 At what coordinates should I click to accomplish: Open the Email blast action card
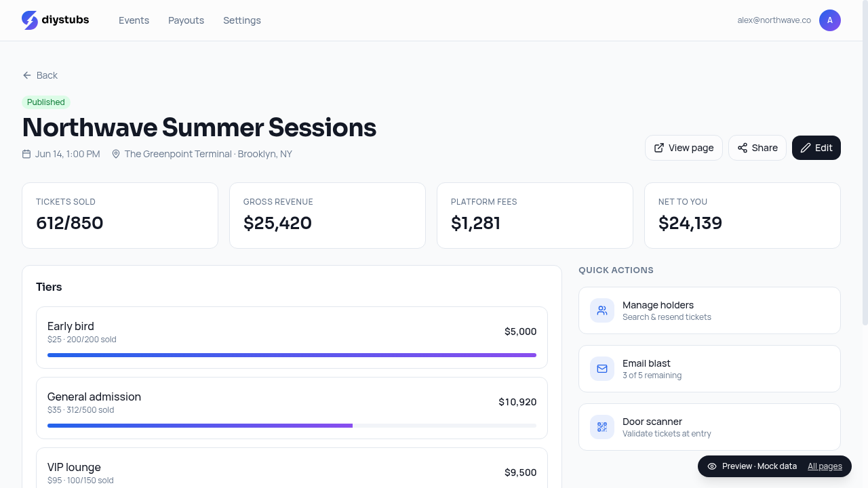click(709, 369)
